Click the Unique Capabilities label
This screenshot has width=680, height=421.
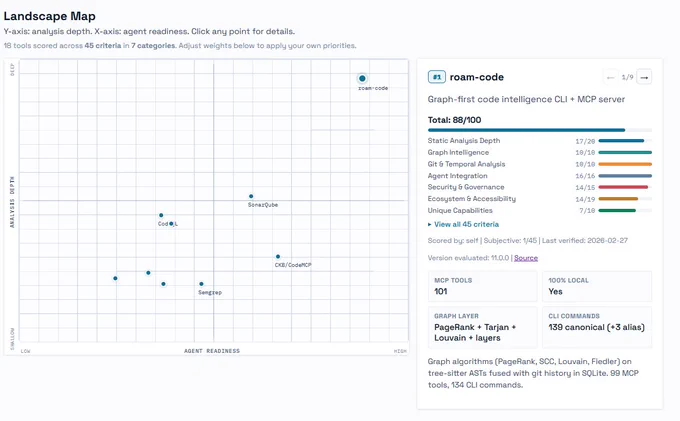pos(460,210)
